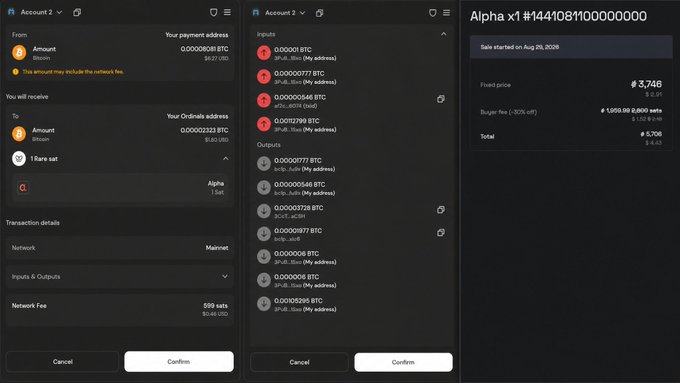The width and height of the screenshot is (680, 383).
Task: Click the Fixed price value 3,746
Action: [646, 84]
